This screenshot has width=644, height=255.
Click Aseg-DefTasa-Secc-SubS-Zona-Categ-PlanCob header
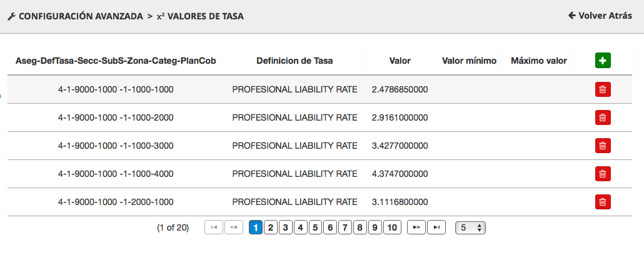(x=116, y=61)
